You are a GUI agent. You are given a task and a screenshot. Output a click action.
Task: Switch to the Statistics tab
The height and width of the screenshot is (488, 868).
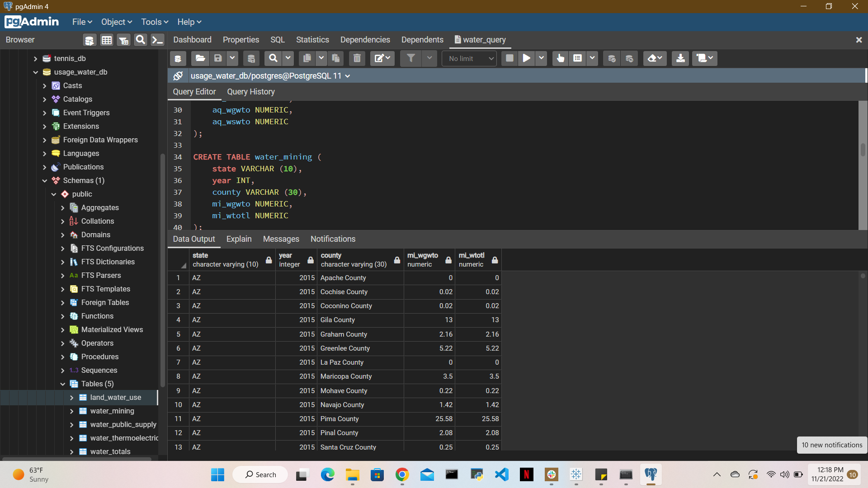pyautogui.click(x=312, y=40)
